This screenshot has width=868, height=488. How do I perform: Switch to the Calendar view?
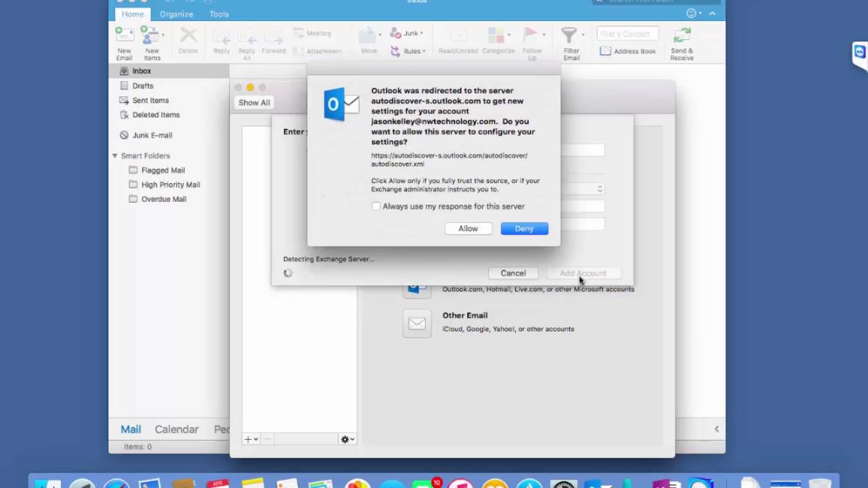tap(176, 429)
